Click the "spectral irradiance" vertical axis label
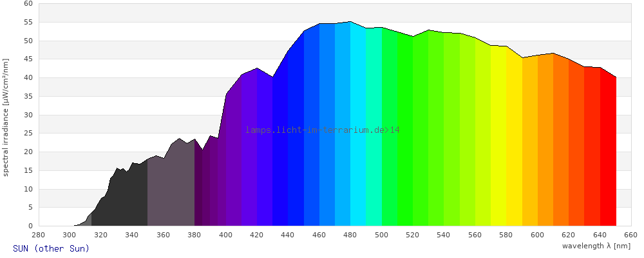Screen dimensions: 644x258 tap(6, 117)
